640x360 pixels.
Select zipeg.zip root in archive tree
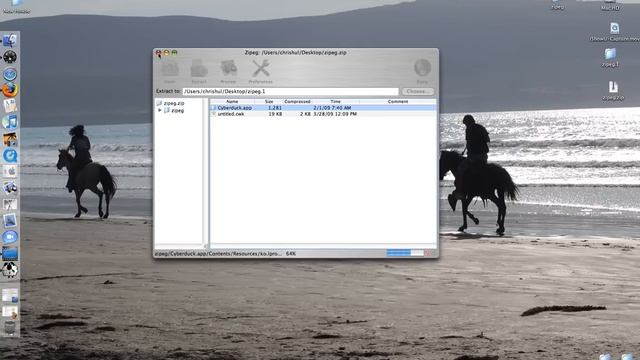coord(170,103)
